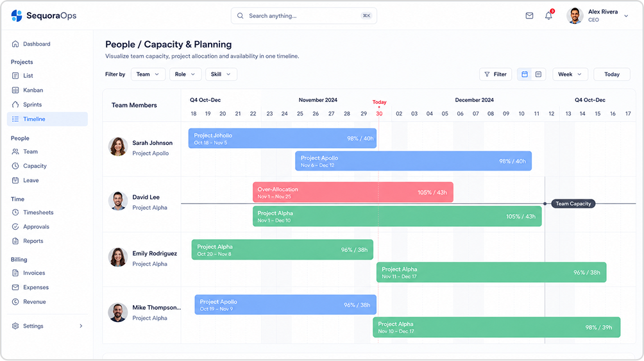The width and height of the screenshot is (644, 361).
Task: Jump to Today in timeline
Action: [611, 74]
